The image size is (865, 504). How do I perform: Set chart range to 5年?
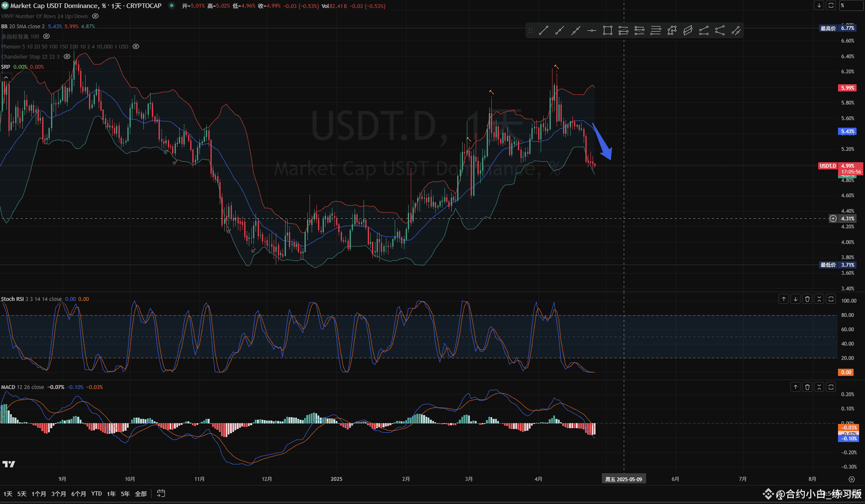(125, 493)
